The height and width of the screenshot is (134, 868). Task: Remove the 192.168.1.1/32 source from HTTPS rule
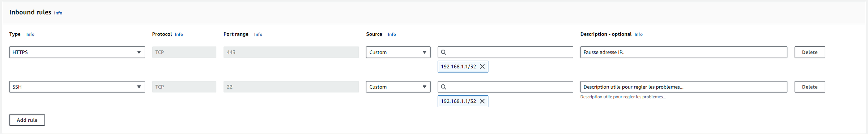tap(482, 67)
